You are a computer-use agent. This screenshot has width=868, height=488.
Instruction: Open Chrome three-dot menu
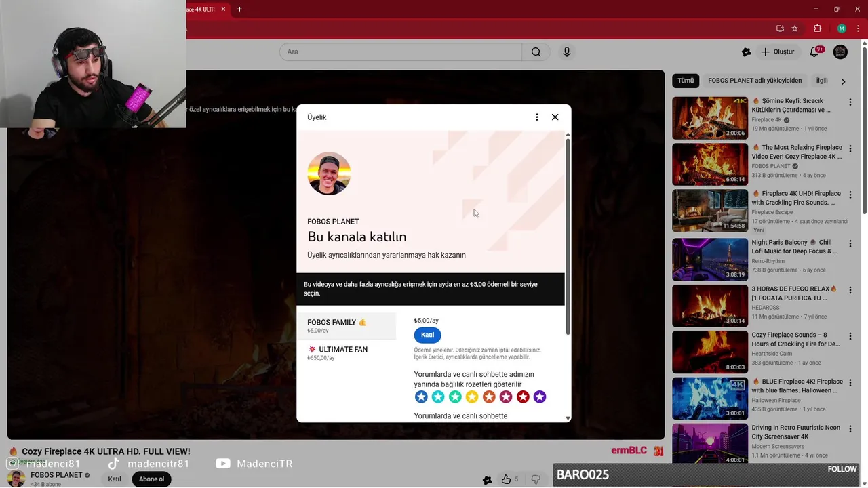point(858,28)
